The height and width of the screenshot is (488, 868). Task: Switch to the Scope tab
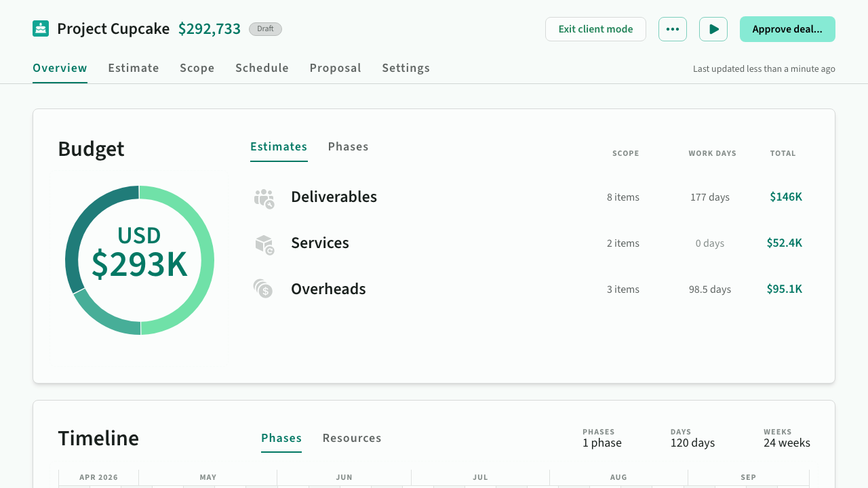click(x=197, y=68)
